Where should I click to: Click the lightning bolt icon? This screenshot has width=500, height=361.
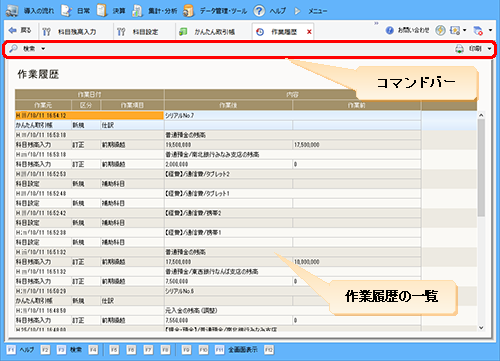(x=440, y=30)
